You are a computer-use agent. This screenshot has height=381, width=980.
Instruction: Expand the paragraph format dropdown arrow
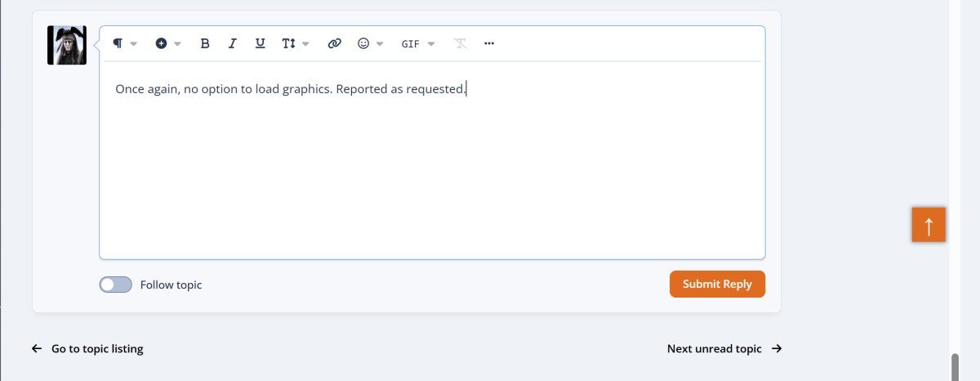134,44
